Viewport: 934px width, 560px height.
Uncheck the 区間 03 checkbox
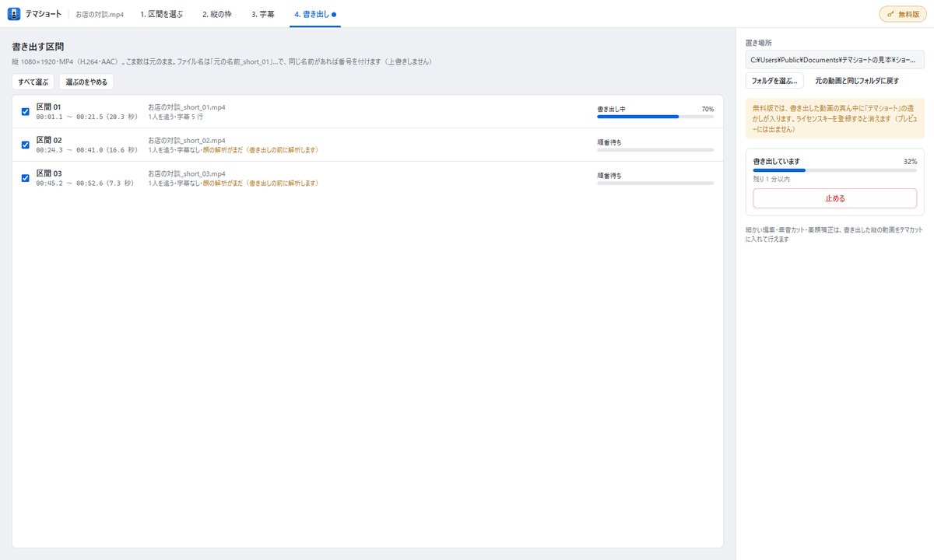[x=25, y=178]
